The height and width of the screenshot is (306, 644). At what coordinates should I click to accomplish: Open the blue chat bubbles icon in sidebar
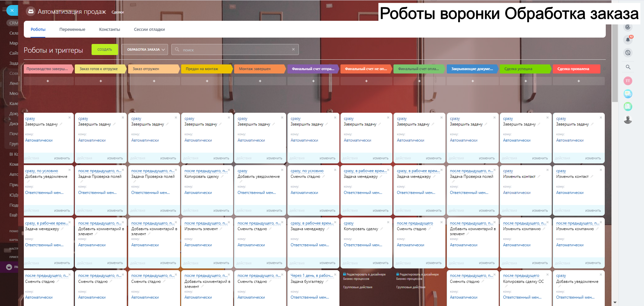[628, 94]
